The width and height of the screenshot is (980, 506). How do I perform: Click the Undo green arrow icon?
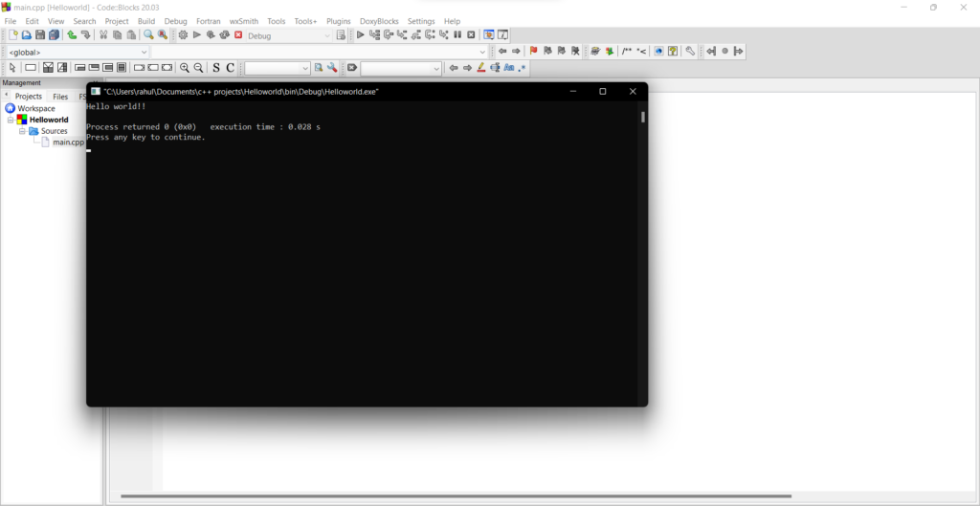(x=72, y=35)
